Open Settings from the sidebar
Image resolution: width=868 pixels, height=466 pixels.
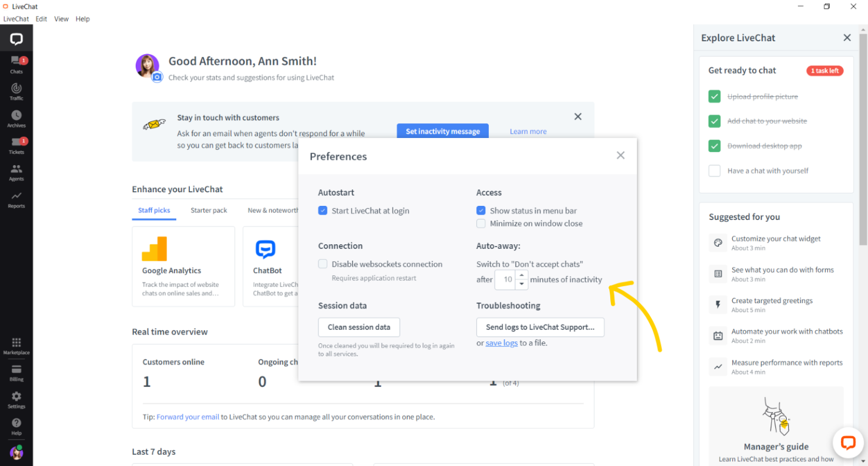(17, 400)
